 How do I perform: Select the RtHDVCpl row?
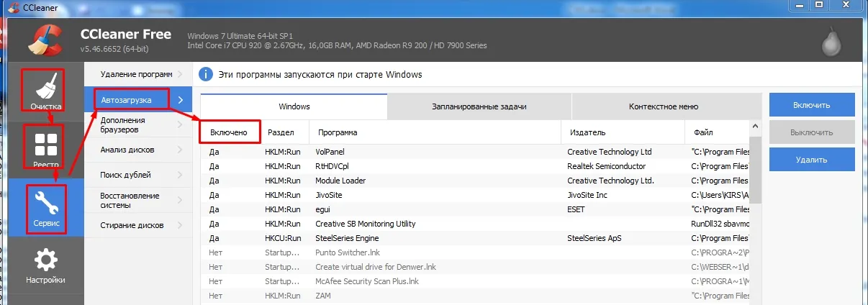(476, 166)
